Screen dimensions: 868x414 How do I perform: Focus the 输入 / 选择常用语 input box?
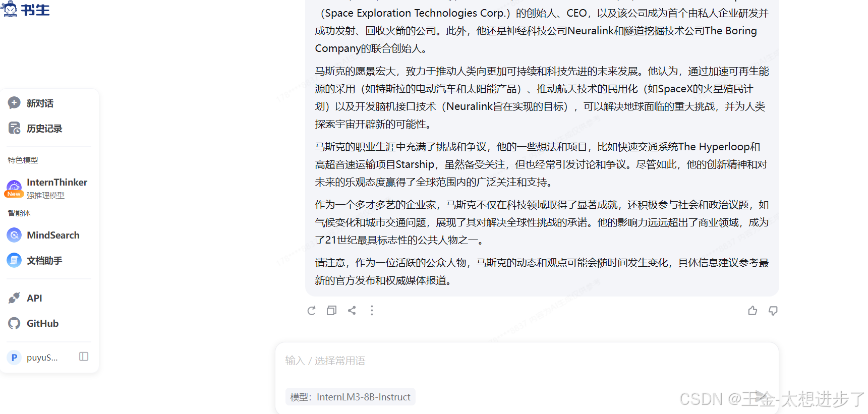point(527,361)
